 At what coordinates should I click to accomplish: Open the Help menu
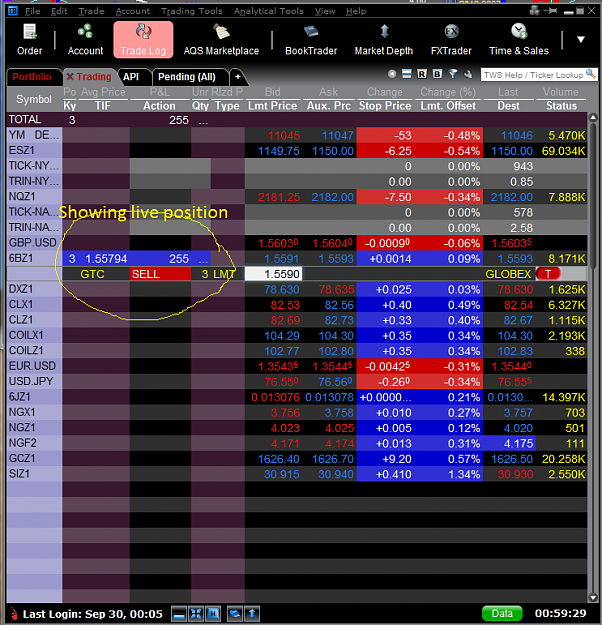(x=356, y=11)
